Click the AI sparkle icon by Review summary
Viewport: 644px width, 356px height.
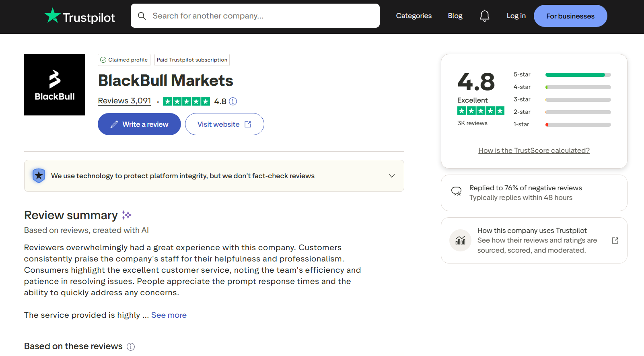pos(127,215)
